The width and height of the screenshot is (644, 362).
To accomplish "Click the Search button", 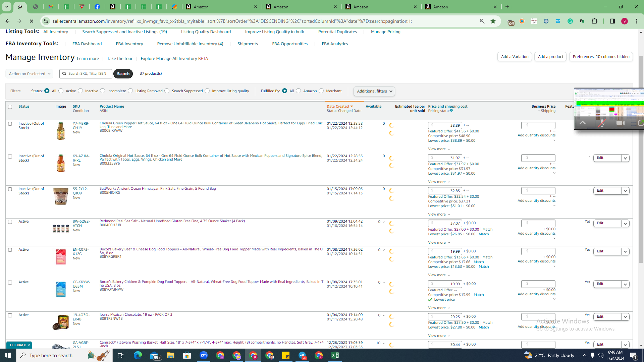I will 123,74.
